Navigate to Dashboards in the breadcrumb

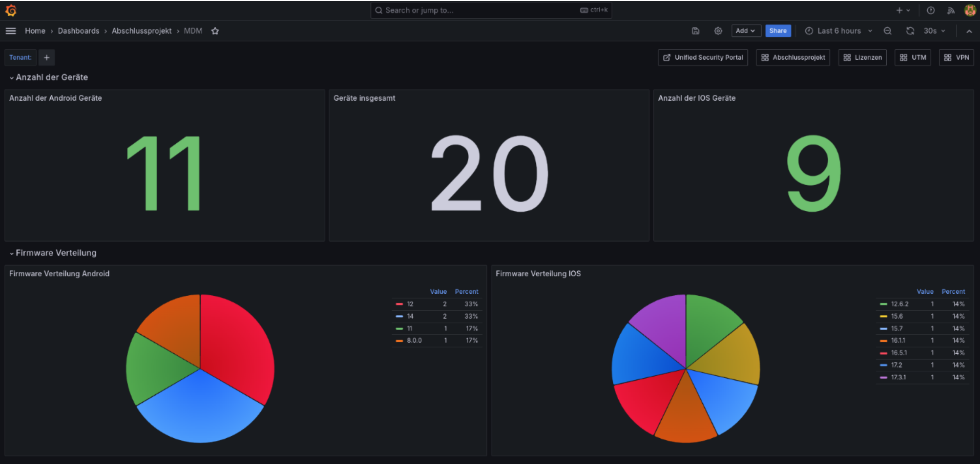(78, 30)
